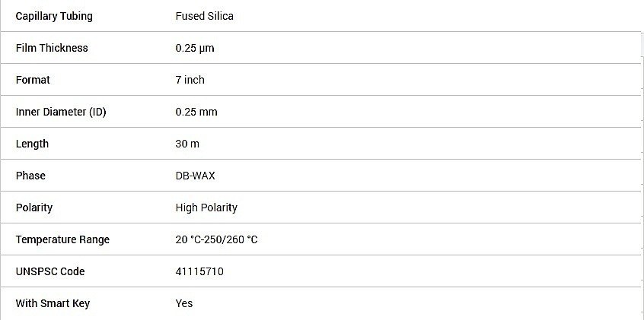Select the 7 inch format value
Screen dimensions: 644x320
coord(190,80)
